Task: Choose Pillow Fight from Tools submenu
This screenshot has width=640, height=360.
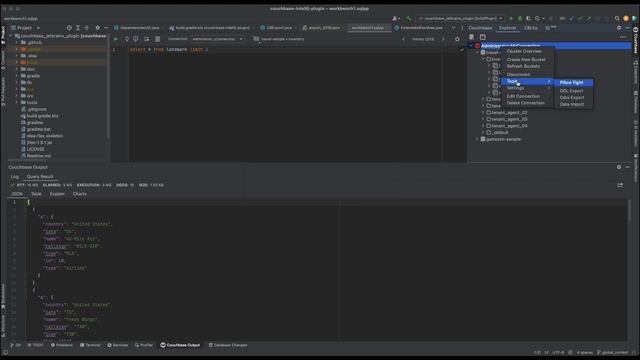Action: [x=573, y=82]
